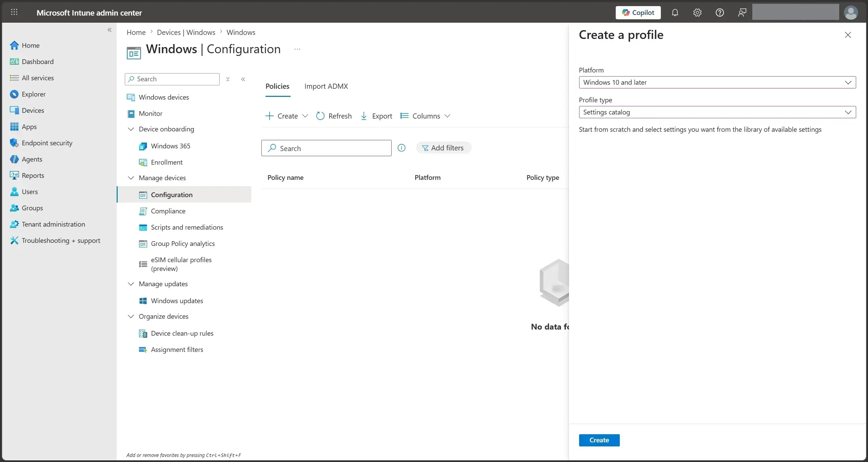
Task: Open Enrollment item
Action: click(166, 162)
